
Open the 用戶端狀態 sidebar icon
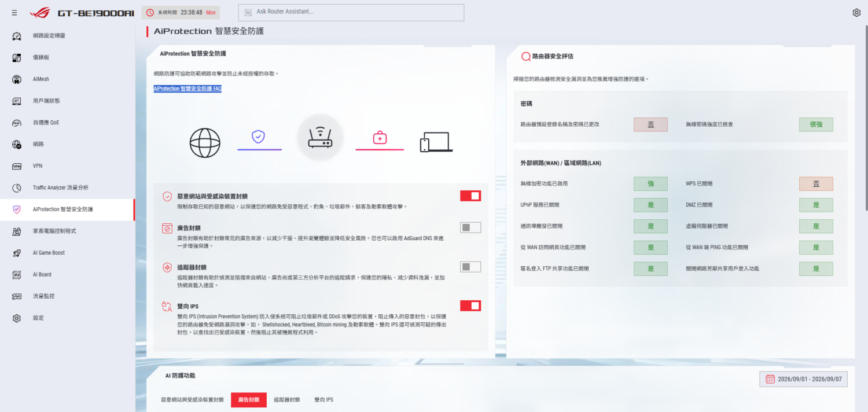click(x=17, y=101)
